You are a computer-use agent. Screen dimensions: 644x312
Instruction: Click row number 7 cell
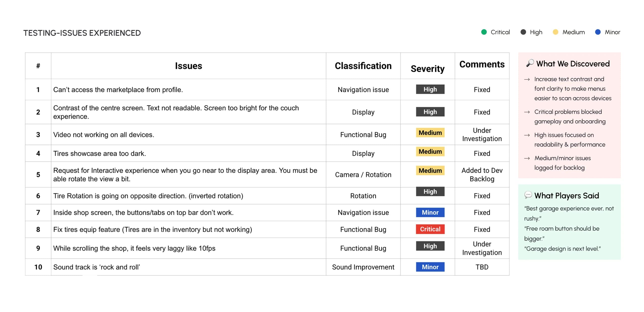pyautogui.click(x=38, y=213)
